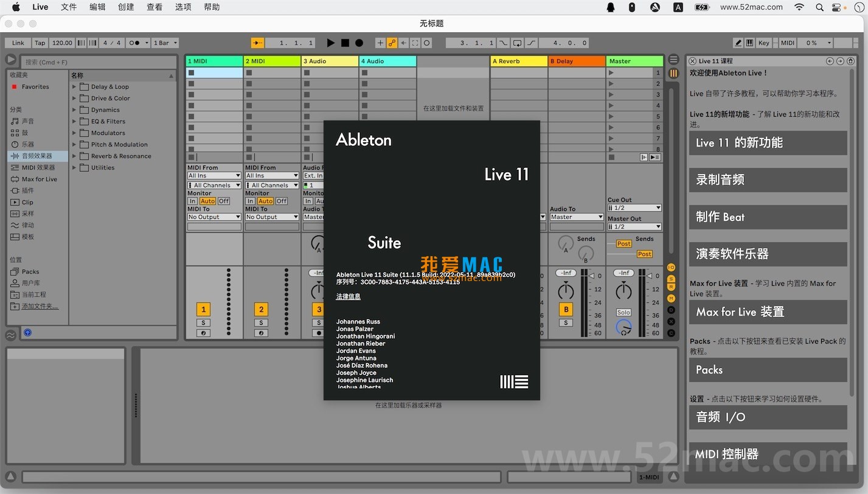Open 创建 menu

point(126,7)
